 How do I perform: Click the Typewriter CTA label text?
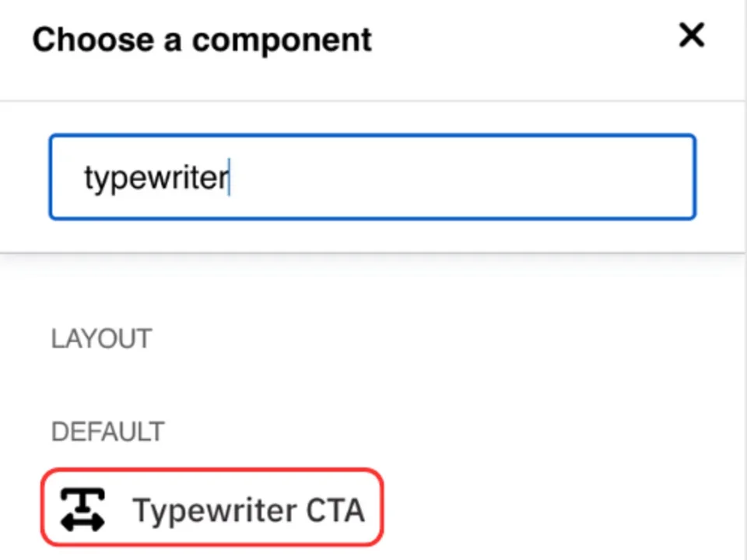(249, 509)
